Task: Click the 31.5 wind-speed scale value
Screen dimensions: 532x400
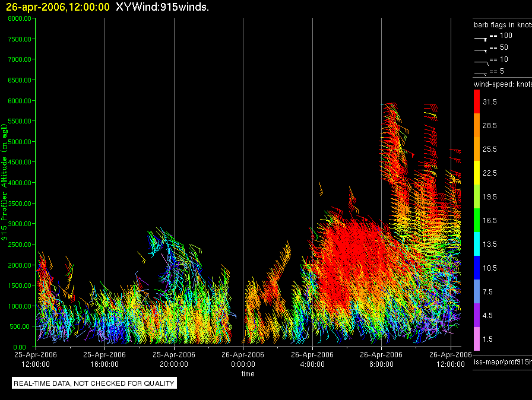Action: (x=490, y=101)
